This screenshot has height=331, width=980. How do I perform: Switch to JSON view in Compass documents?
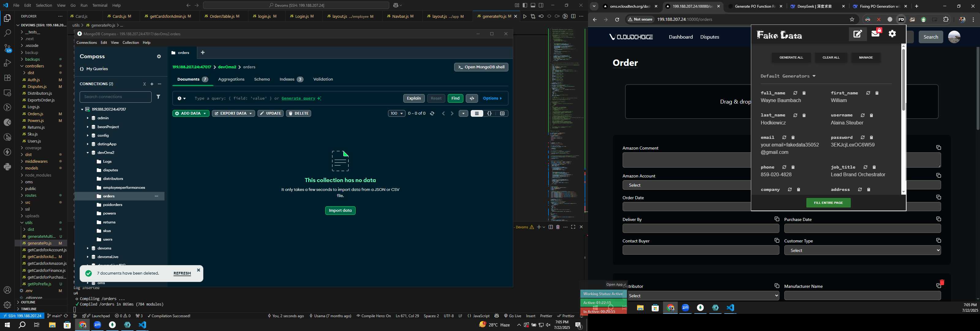(490, 113)
